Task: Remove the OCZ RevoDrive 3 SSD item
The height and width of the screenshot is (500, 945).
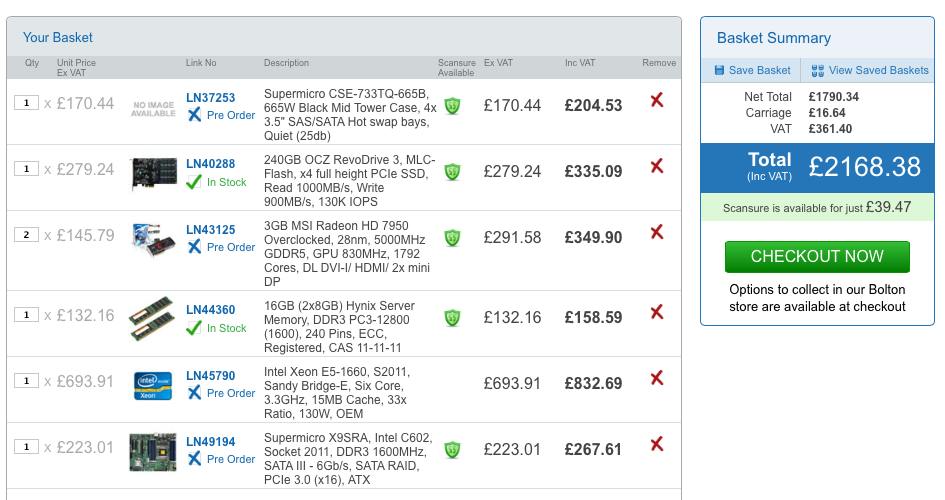Action: [x=657, y=166]
